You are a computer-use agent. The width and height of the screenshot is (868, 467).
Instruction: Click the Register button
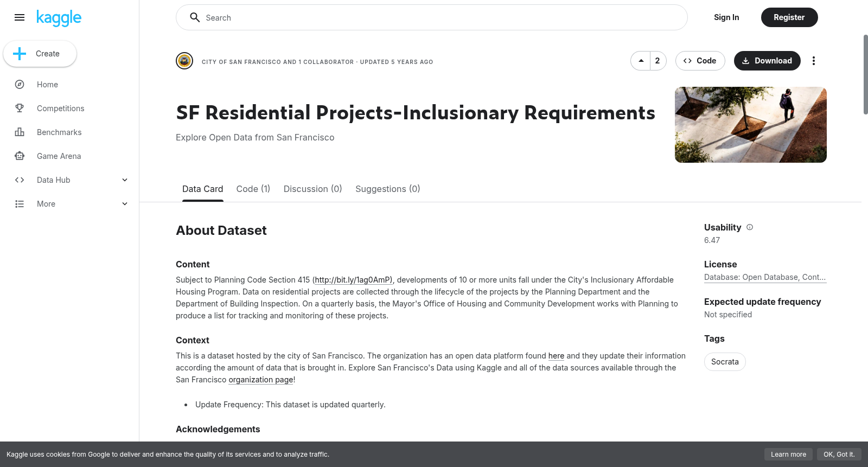(789, 17)
